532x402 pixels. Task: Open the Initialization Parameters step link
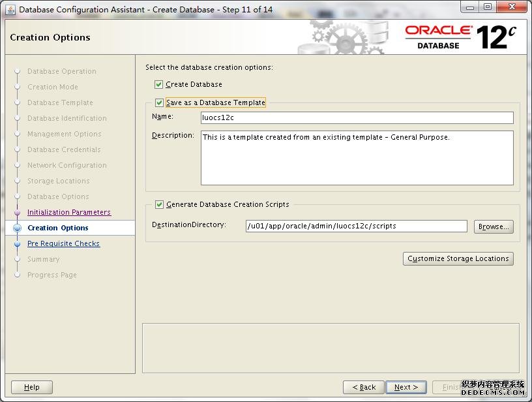[69, 213]
